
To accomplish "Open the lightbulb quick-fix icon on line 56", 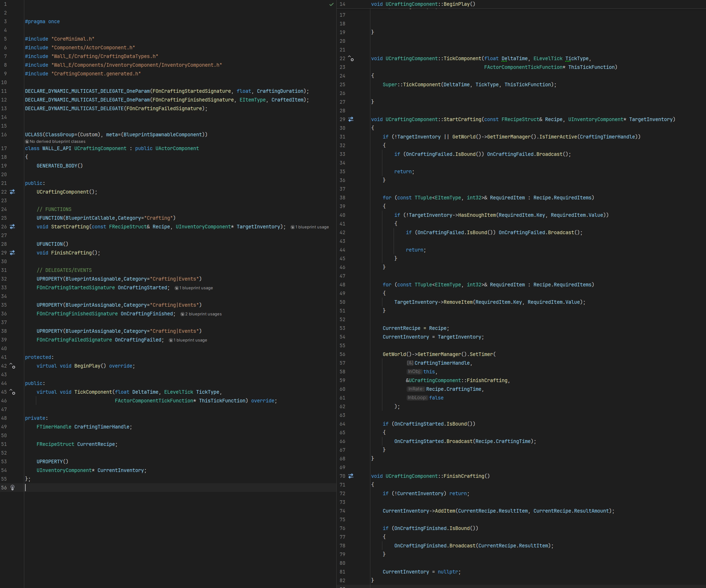I will tap(12, 488).
